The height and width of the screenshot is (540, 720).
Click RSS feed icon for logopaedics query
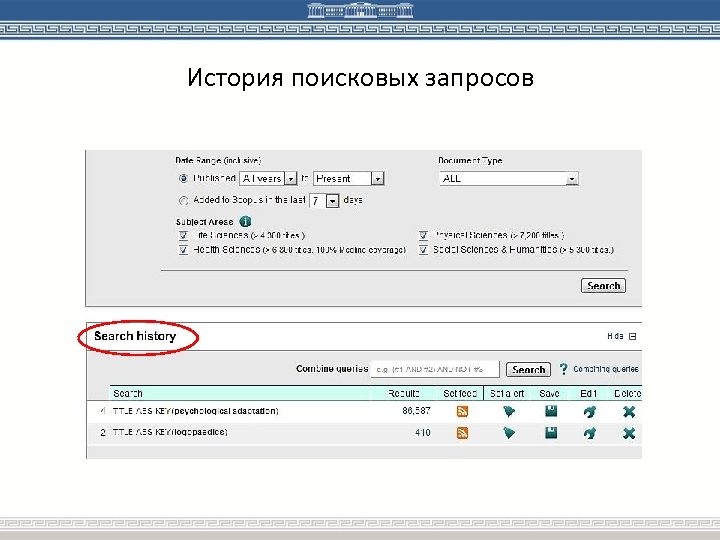tap(462, 433)
